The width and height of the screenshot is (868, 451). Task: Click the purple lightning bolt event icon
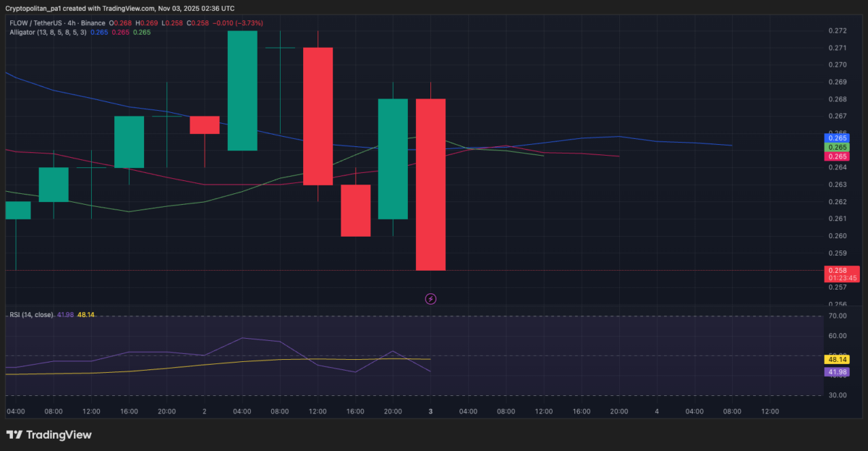click(x=430, y=298)
